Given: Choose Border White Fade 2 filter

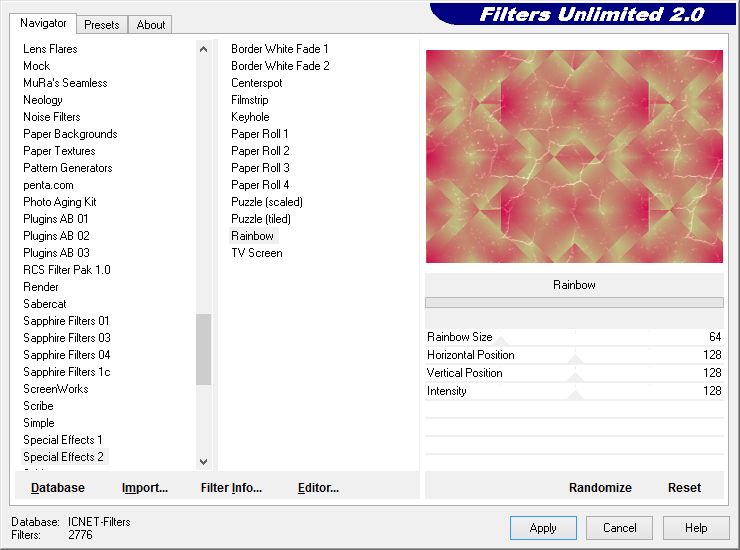Looking at the screenshot, I should tap(280, 66).
